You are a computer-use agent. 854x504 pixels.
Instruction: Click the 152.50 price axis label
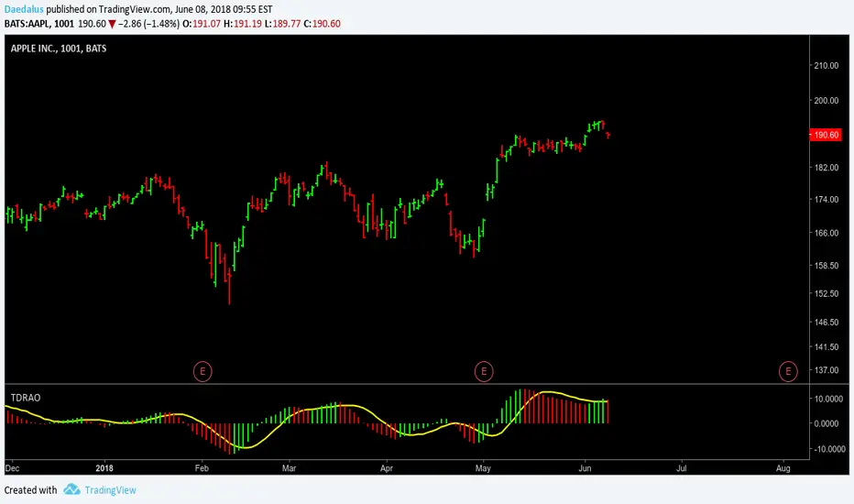tap(827, 293)
